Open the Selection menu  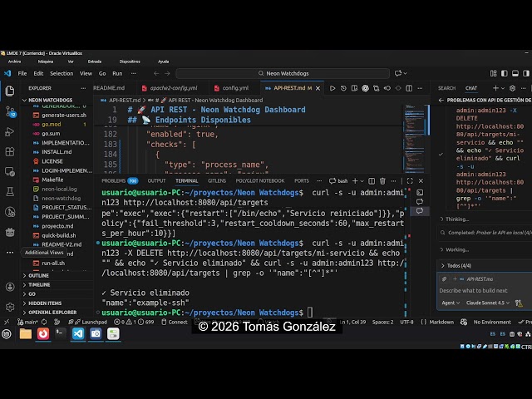coord(62,74)
